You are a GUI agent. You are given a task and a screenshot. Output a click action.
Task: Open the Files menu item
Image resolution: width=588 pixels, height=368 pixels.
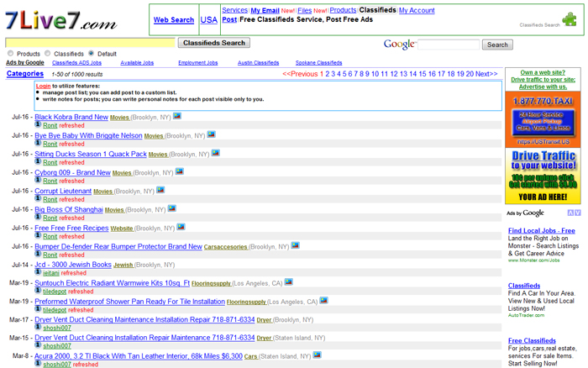point(305,11)
